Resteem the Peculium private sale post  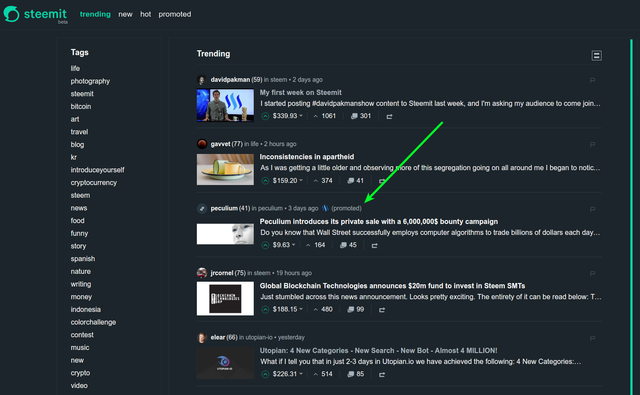[374, 246]
